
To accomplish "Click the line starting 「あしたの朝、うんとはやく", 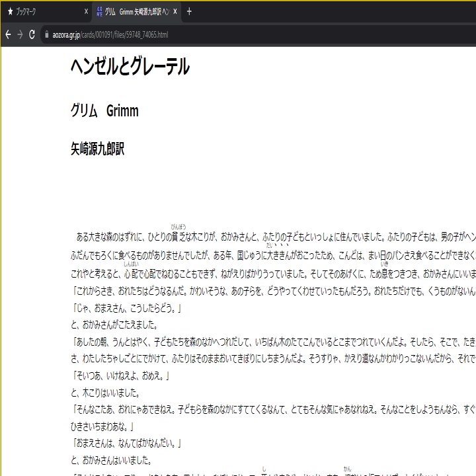I will (x=273, y=342).
